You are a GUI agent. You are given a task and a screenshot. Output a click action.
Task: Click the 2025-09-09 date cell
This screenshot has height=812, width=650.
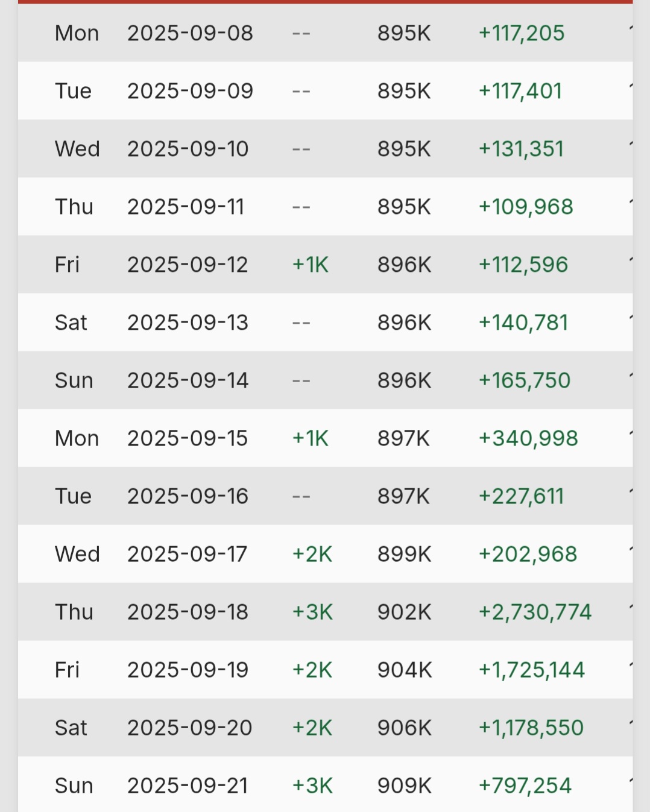tap(190, 91)
